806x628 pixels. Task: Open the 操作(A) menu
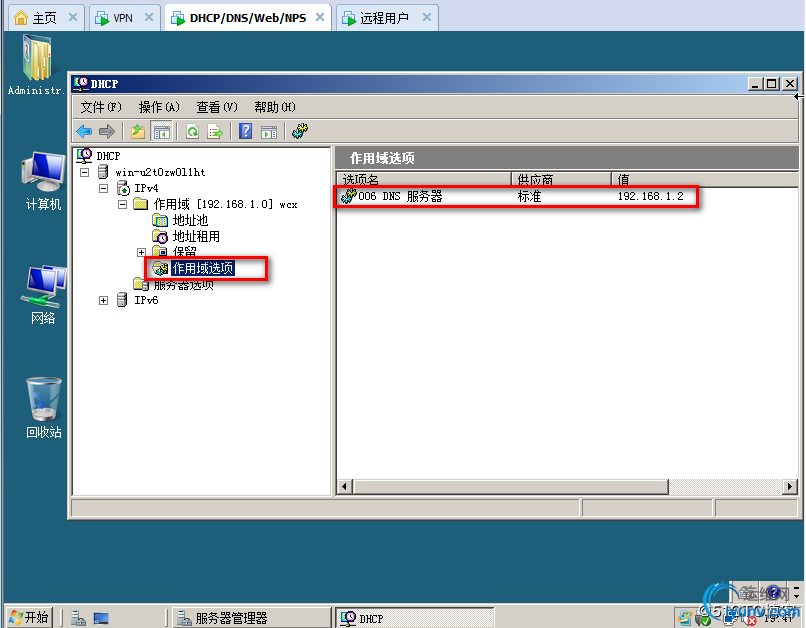coord(159,107)
